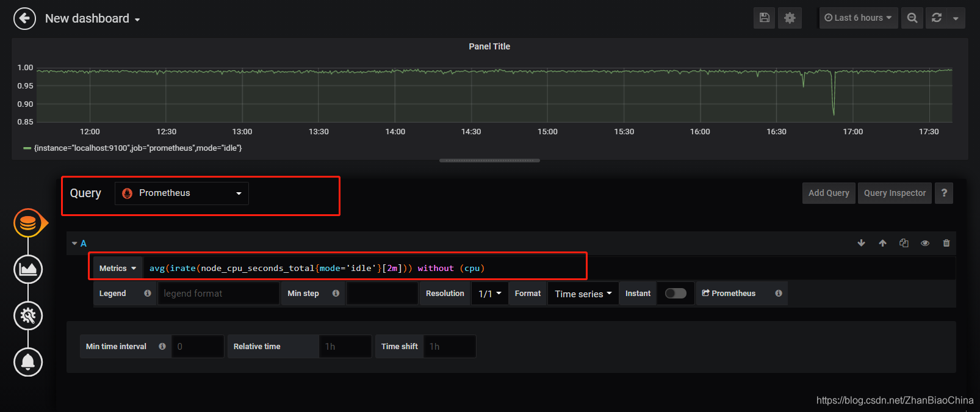Image resolution: width=980 pixels, height=412 pixels.
Task: Toggle query A visibility eye icon
Action: [925, 243]
